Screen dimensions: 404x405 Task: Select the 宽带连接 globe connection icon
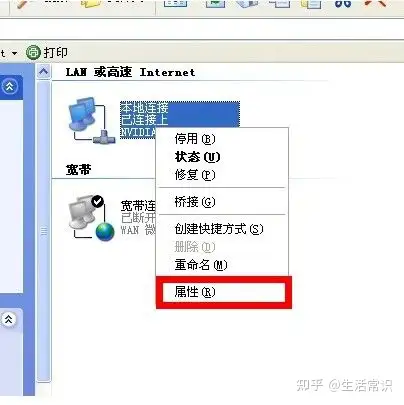[x=91, y=217]
